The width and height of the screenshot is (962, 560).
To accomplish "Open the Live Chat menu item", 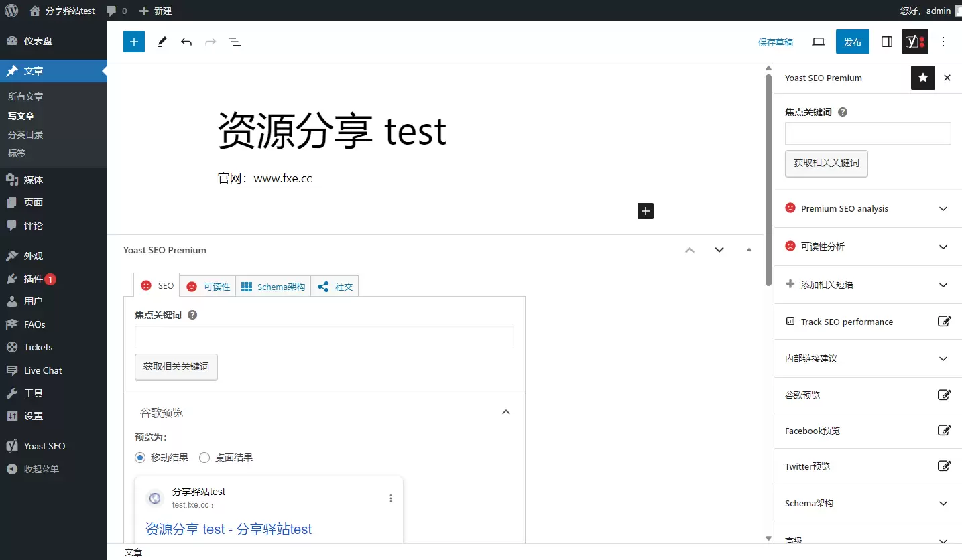I will 54,370.
